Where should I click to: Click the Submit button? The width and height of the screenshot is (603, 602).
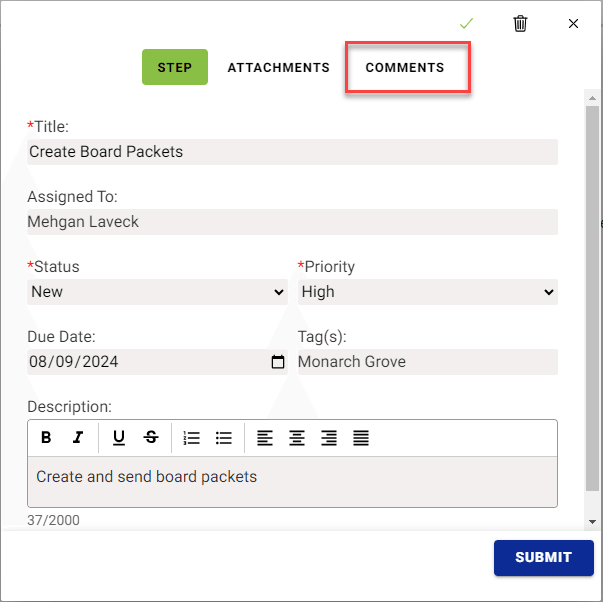[543, 557]
